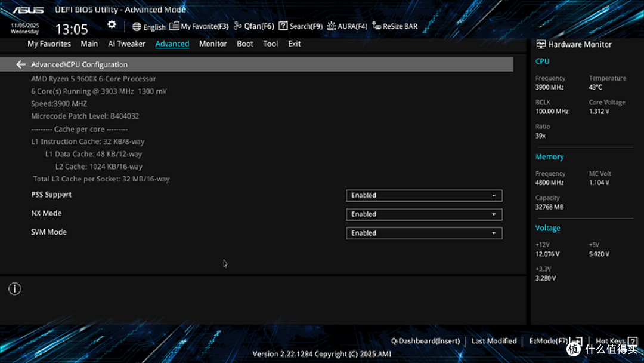The image size is (644, 363).
Task: Click the PSS Support label
Action: [x=51, y=195]
